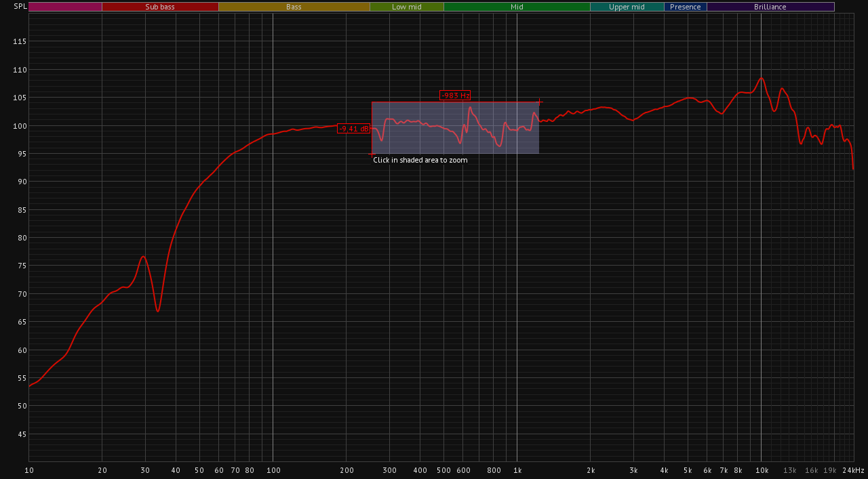Image resolution: width=868 pixels, height=479 pixels.
Task: Click the 400 frequency axis label
Action: coord(420,470)
